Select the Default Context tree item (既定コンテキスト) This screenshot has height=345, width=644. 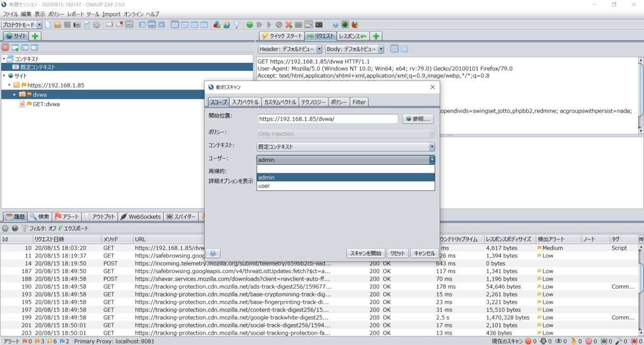[38, 67]
